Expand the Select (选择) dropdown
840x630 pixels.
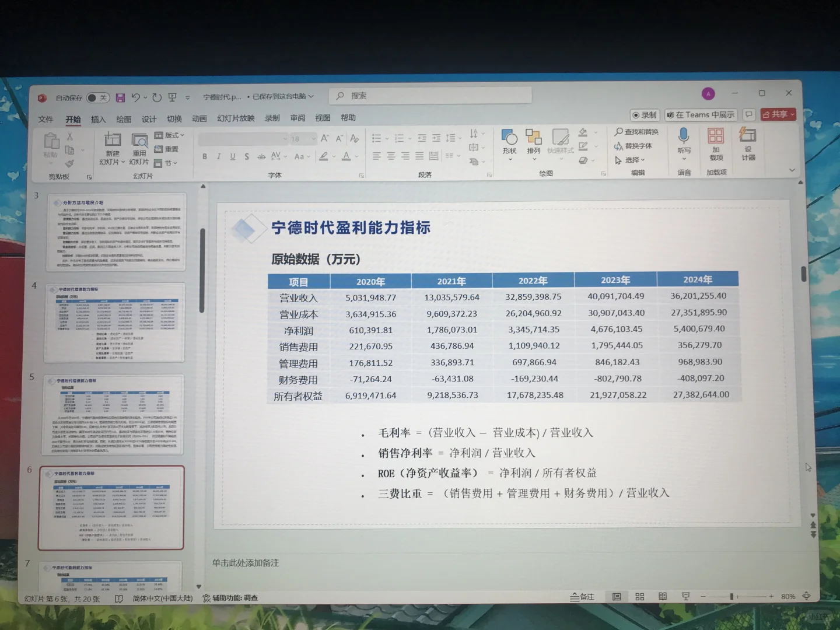[630, 160]
